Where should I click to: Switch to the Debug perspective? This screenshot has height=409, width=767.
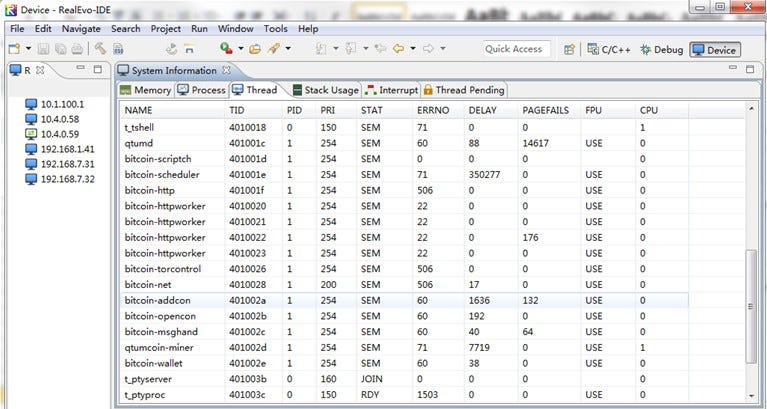(662, 49)
